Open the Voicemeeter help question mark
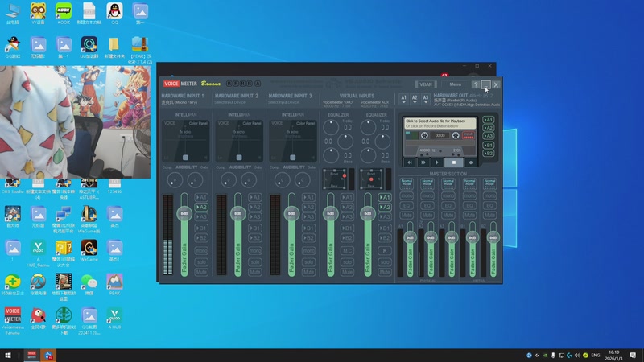The image size is (644, 362). click(475, 84)
